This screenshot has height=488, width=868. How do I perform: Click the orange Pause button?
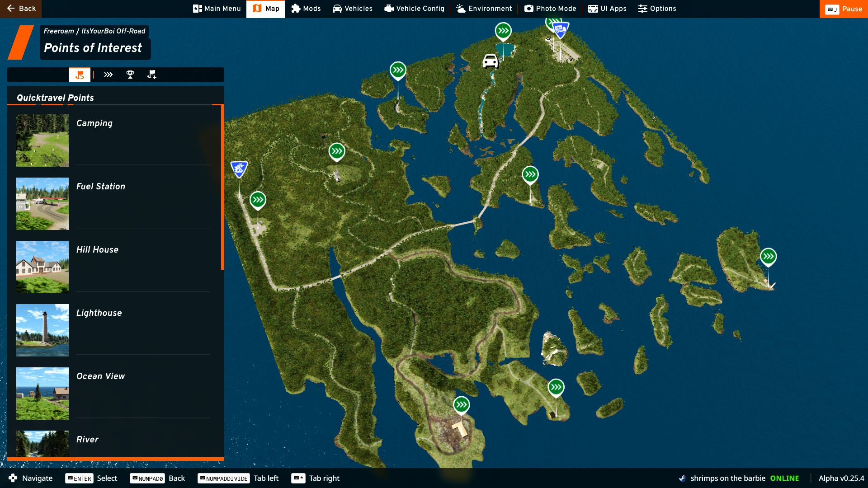pos(844,9)
